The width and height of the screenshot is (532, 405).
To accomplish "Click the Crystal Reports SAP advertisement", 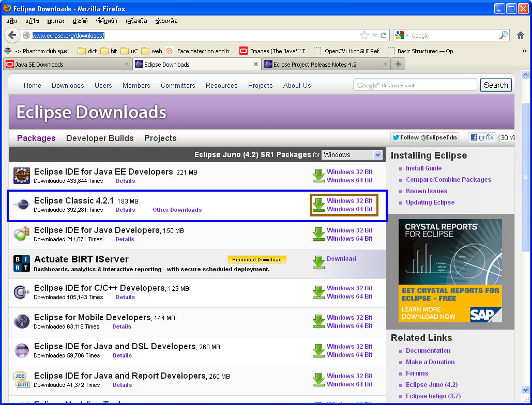I will tap(450, 271).
